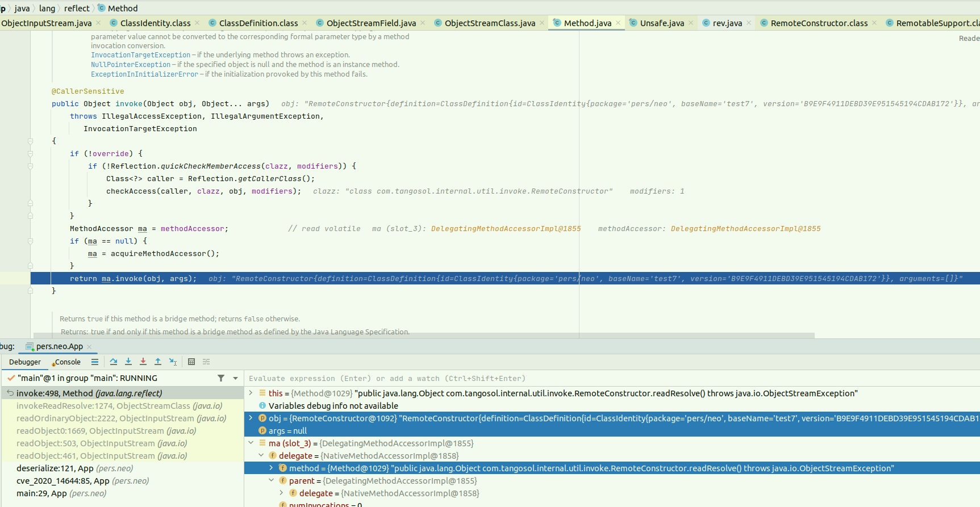Select the deserialize:121, App stack frame
This screenshot has width=980, height=507.
(122, 468)
